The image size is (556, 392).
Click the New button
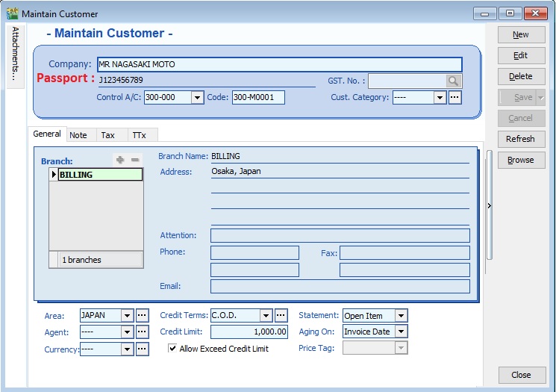pyautogui.click(x=520, y=34)
